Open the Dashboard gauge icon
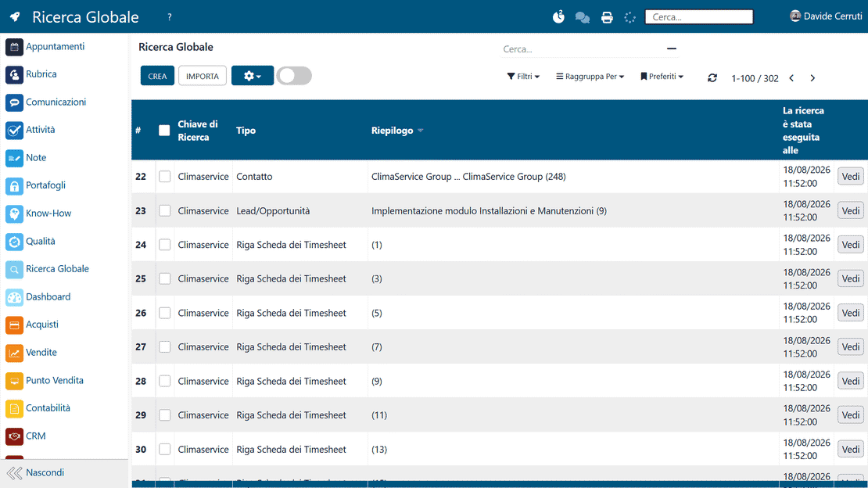 pyautogui.click(x=14, y=297)
